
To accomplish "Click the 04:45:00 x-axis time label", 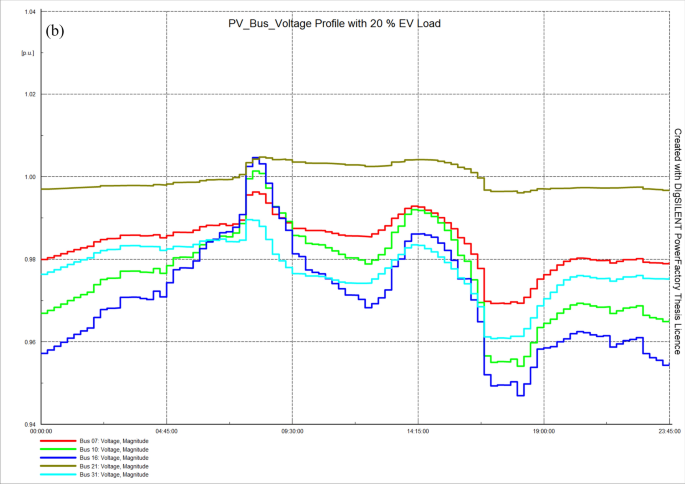I will tap(166, 432).
